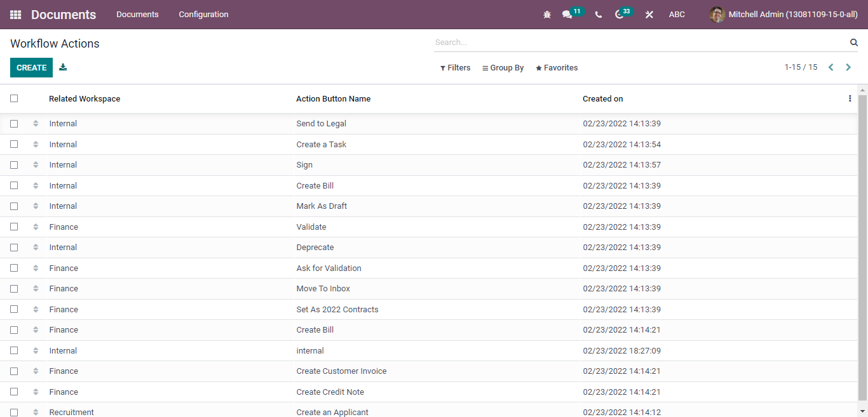
Task: Click the debug bug icon
Action: [547, 15]
